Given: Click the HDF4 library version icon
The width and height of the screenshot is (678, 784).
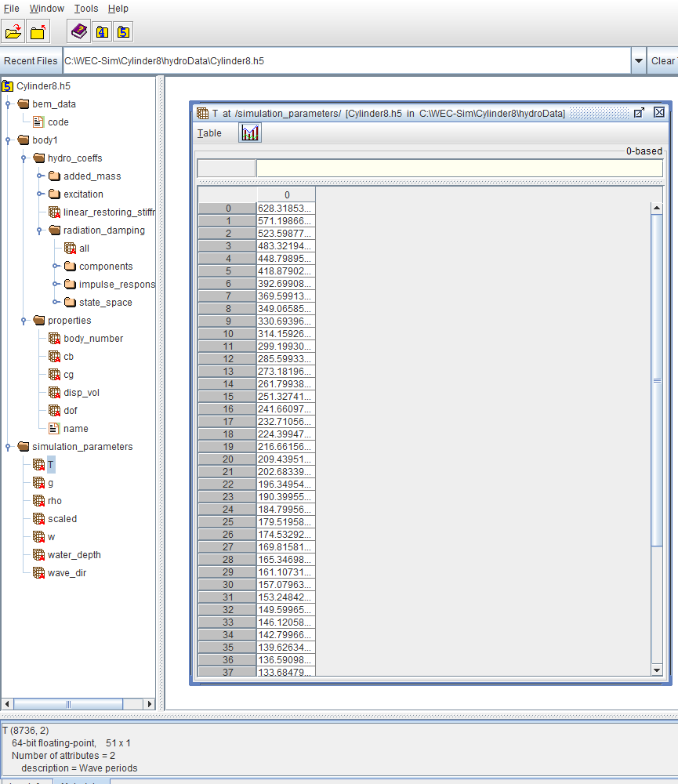Looking at the screenshot, I should pos(102,31).
